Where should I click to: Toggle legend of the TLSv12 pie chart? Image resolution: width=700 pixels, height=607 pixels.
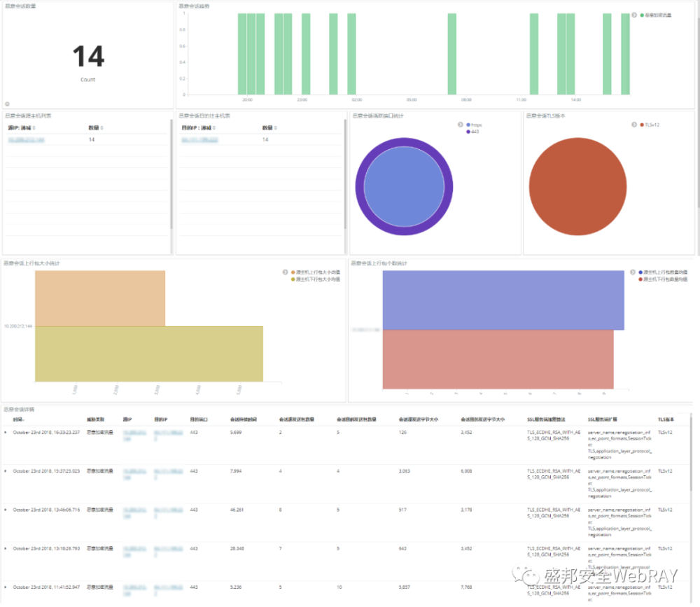(634, 125)
